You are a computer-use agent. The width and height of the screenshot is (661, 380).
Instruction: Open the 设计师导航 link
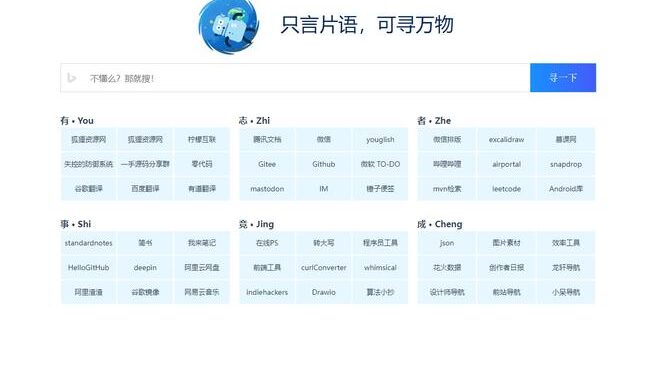[447, 292]
